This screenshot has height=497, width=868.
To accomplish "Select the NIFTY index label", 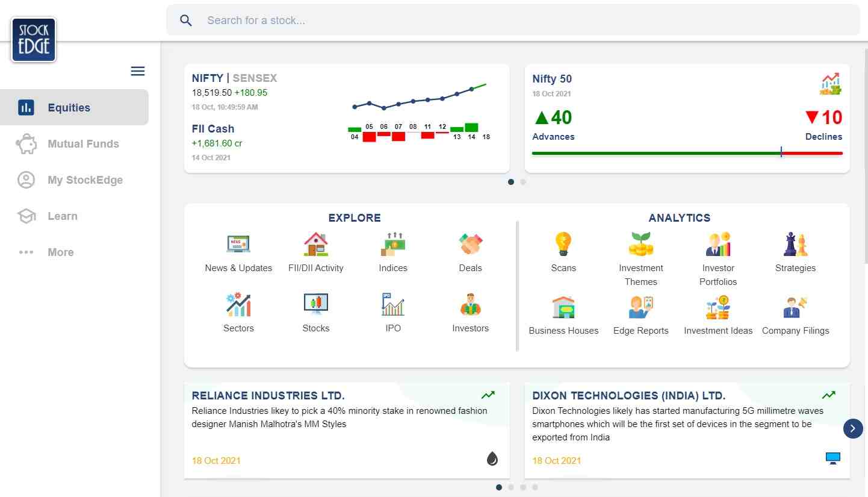I will coord(208,78).
